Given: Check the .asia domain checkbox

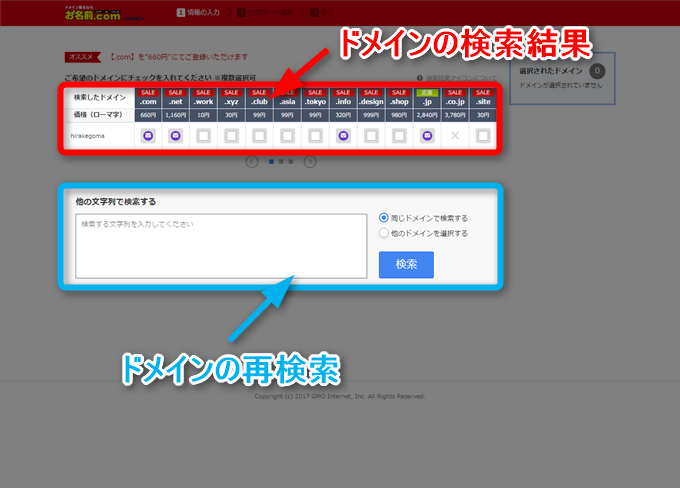Looking at the screenshot, I should coord(287,136).
